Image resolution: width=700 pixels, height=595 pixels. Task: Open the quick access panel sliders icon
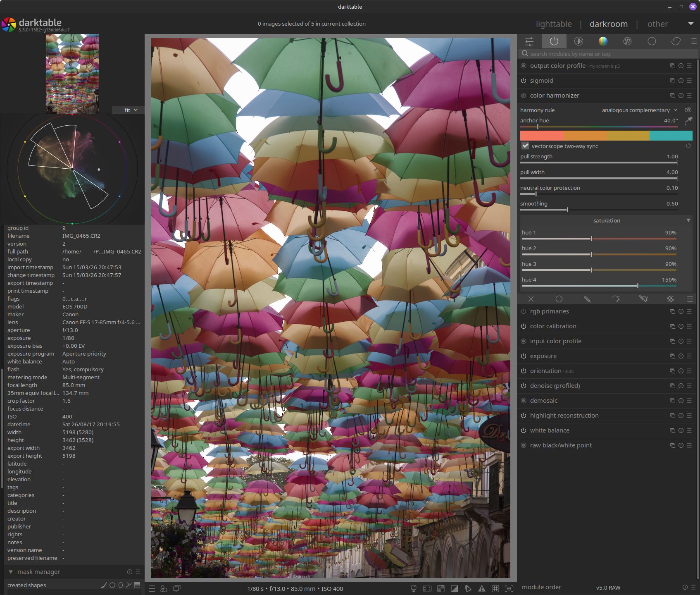pos(529,41)
